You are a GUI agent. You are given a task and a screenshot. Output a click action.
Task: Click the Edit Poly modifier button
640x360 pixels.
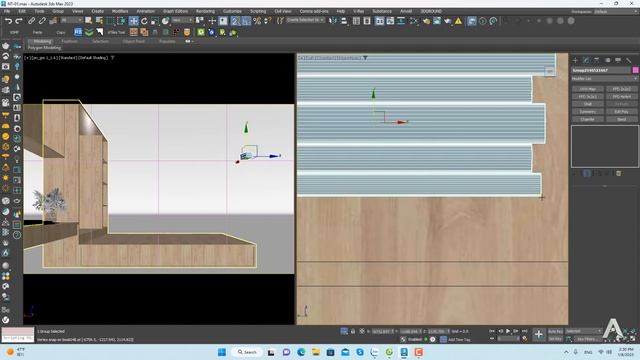[621, 112]
